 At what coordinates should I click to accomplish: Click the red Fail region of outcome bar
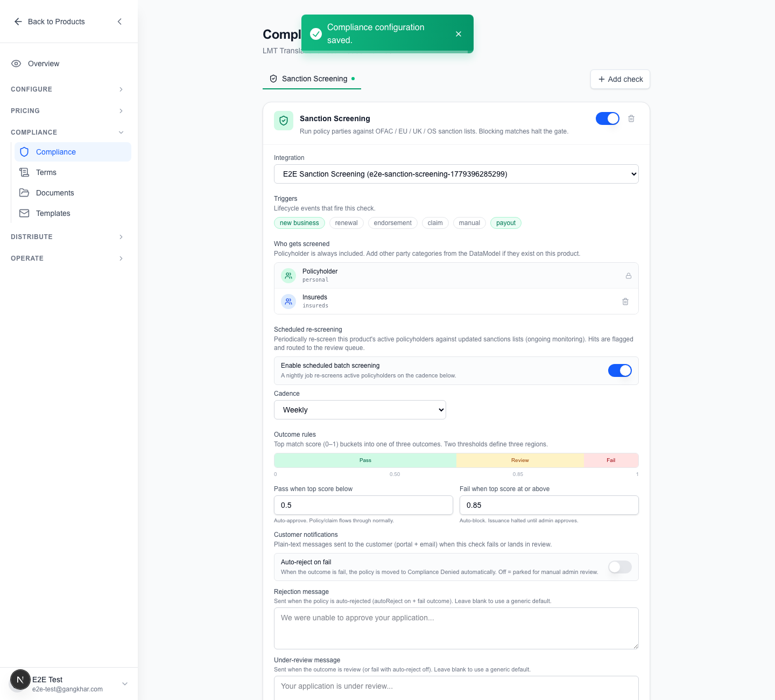611,460
